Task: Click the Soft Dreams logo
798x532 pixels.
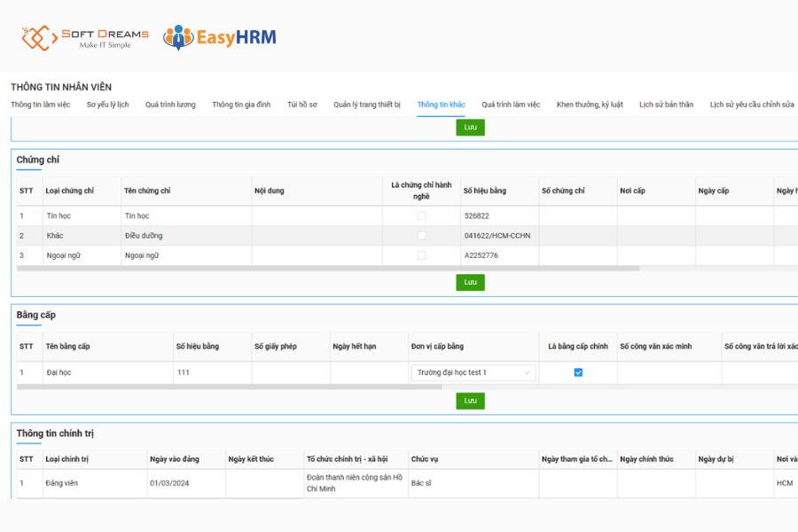Action: point(85,38)
